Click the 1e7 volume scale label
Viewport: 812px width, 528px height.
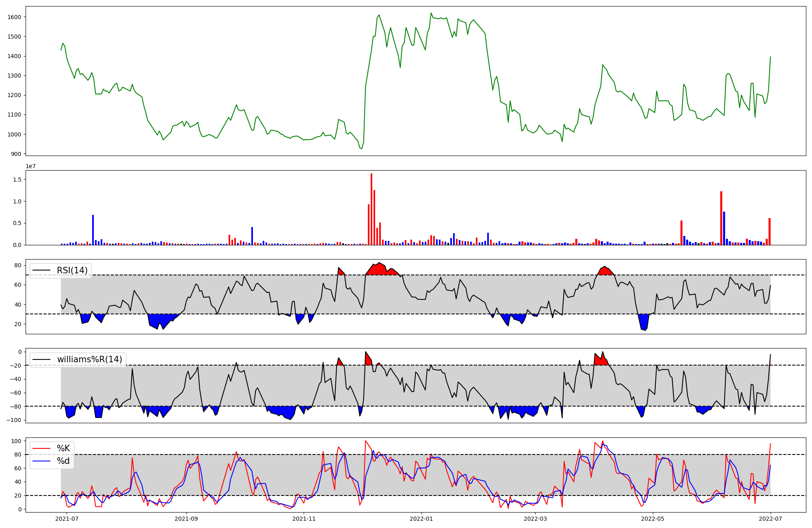(30, 166)
